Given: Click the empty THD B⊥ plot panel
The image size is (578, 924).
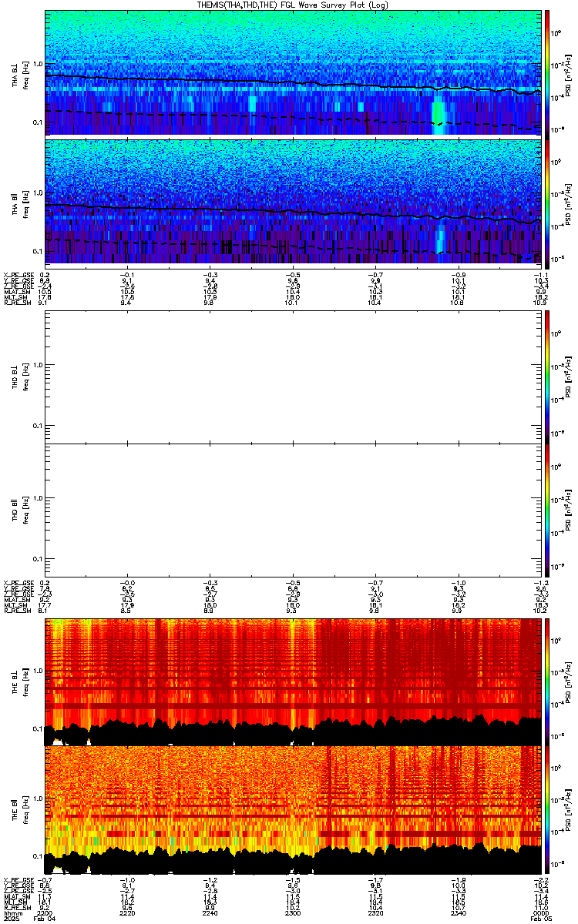Looking at the screenshot, I should click(292, 377).
